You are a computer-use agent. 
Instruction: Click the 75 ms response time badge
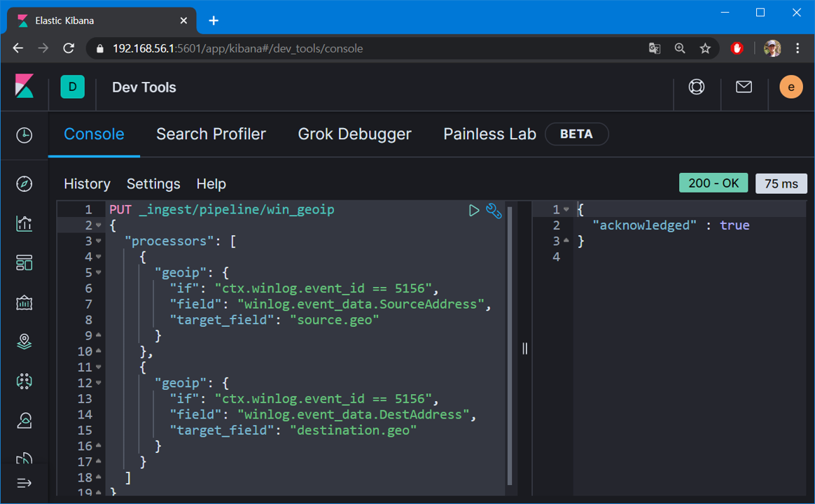(x=781, y=183)
